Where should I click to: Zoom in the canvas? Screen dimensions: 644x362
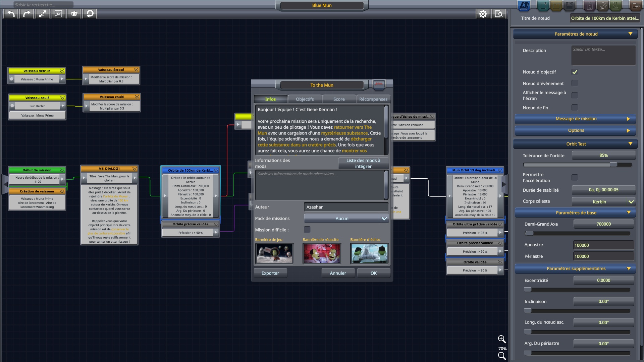point(502,339)
